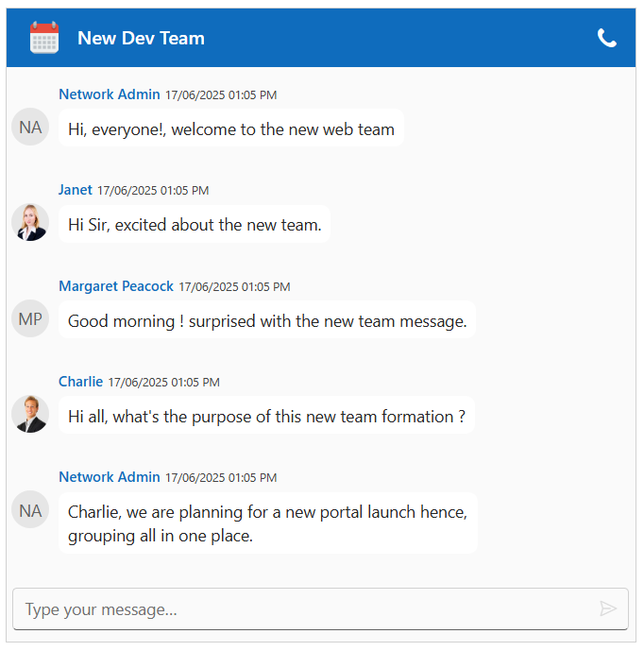Image resolution: width=644 pixels, height=651 pixels.
Task: Click Charlie's message asking about the team's purpose
Action: coord(266,417)
